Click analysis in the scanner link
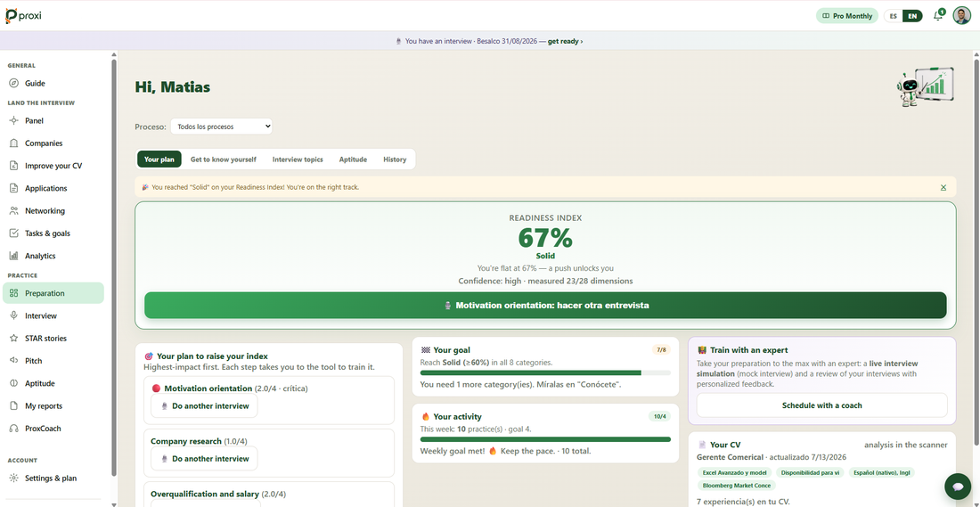Viewport: 980px width, 507px height. [906, 446]
